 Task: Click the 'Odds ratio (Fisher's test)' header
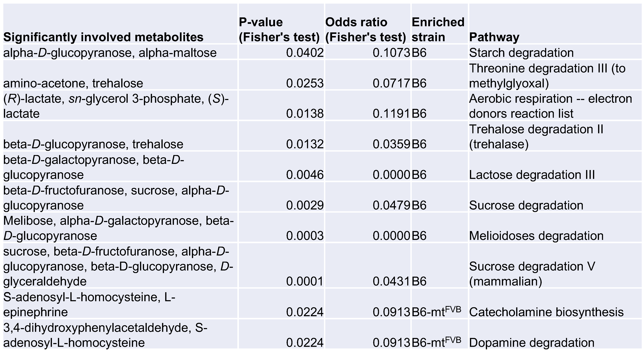pyautogui.click(x=366, y=30)
